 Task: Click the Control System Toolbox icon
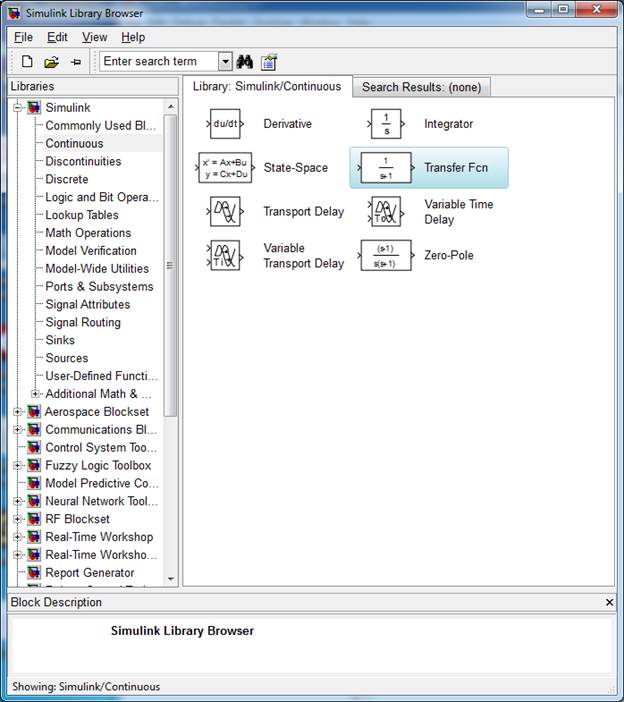coord(34,447)
